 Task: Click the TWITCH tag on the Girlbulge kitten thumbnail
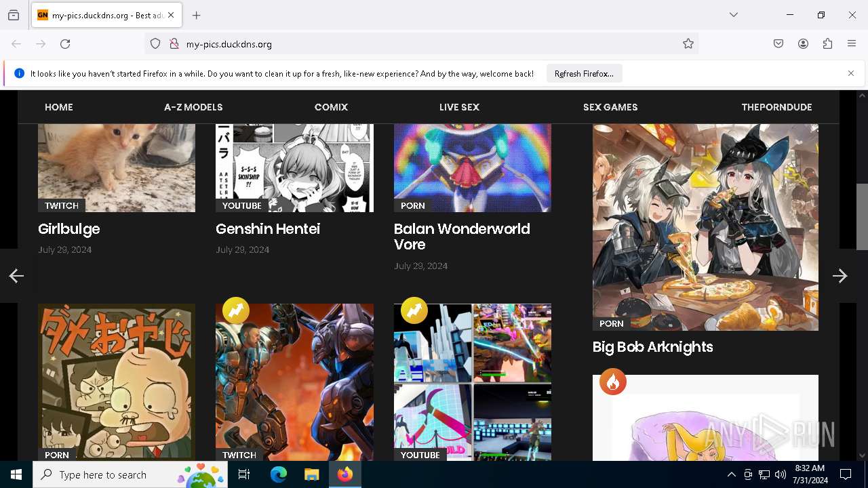(x=62, y=205)
